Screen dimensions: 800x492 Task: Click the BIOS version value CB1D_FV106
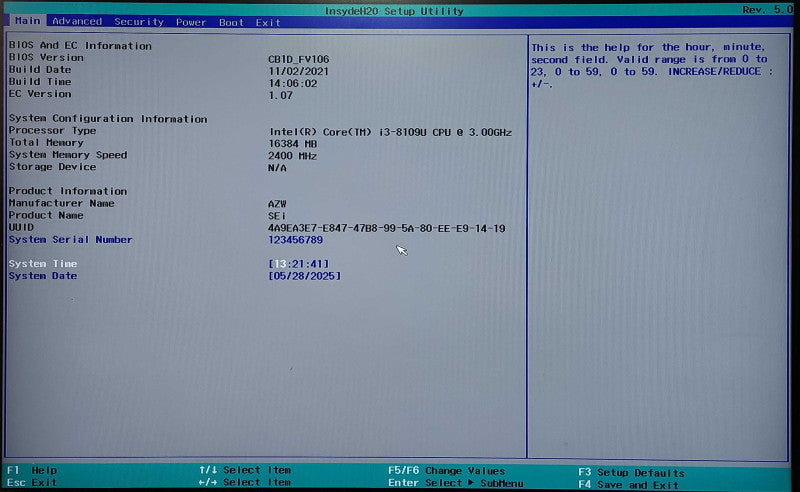[x=298, y=59]
